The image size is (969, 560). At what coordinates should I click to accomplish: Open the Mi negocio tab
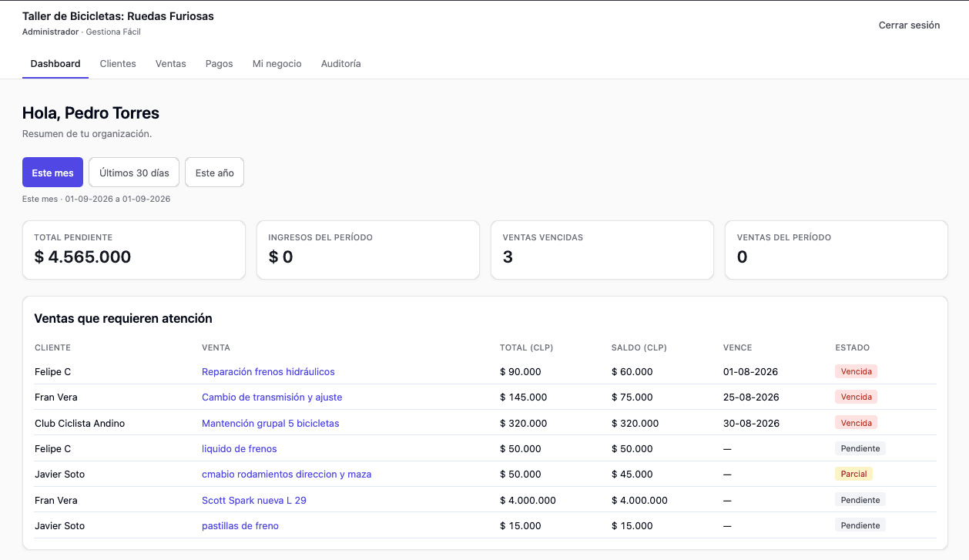pos(277,64)
